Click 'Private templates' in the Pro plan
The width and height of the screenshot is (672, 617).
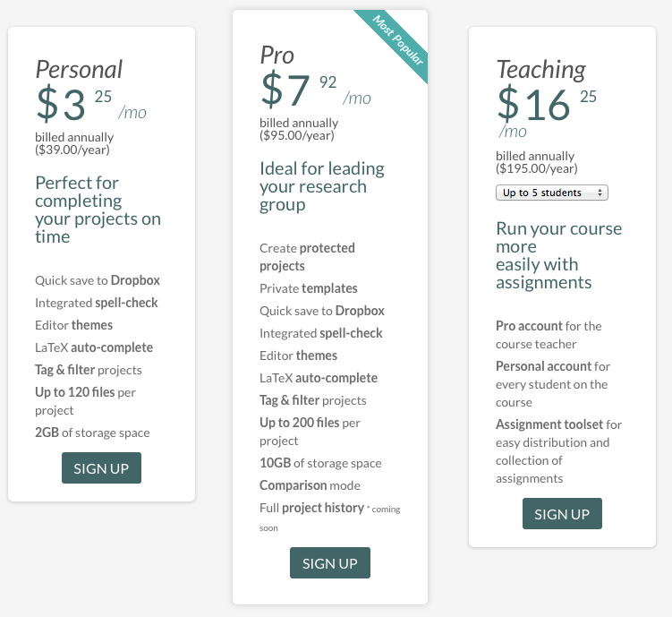click(309, 288)
